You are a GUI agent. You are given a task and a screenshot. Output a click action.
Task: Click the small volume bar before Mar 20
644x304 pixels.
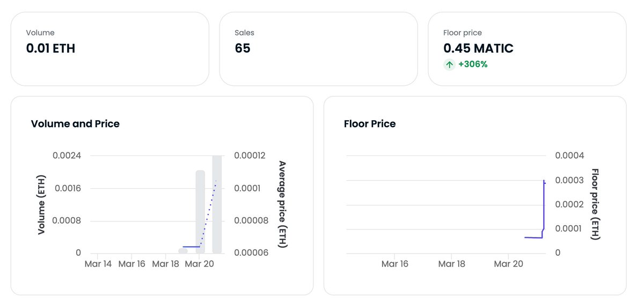click(183, 250)
